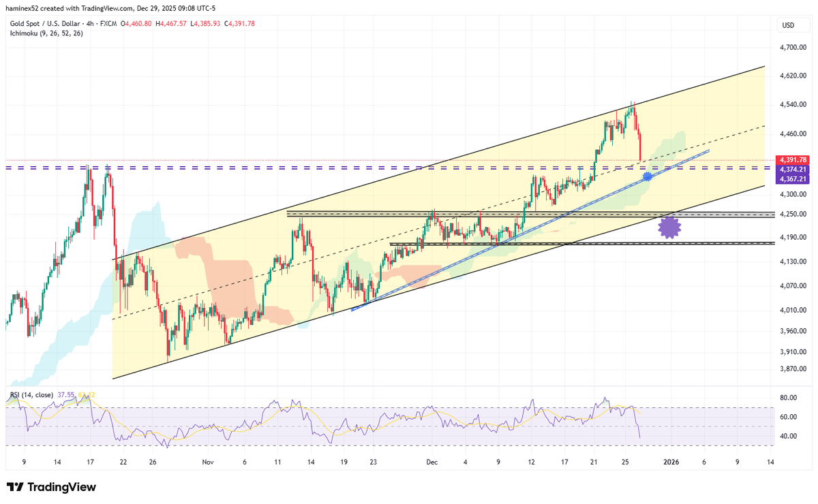Click the large purple starburst marker
The image size is (818, 504).
(670, 226)
